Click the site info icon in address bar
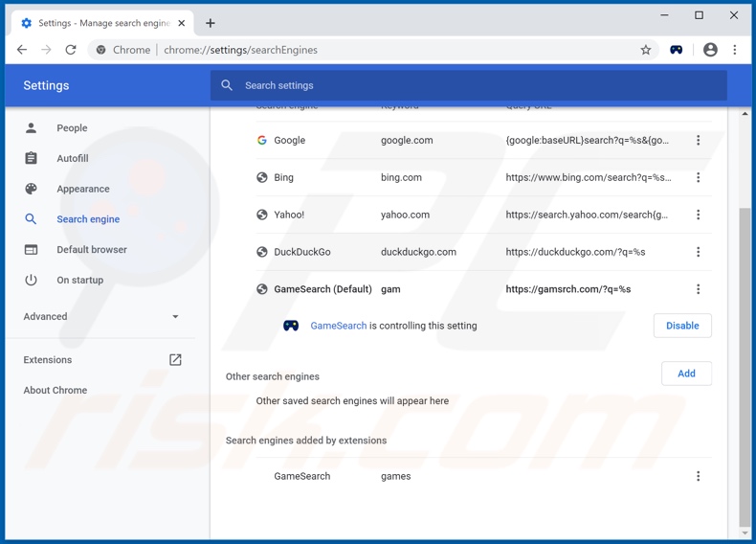Screen dimensions: 756x544 tap(100, 50)
